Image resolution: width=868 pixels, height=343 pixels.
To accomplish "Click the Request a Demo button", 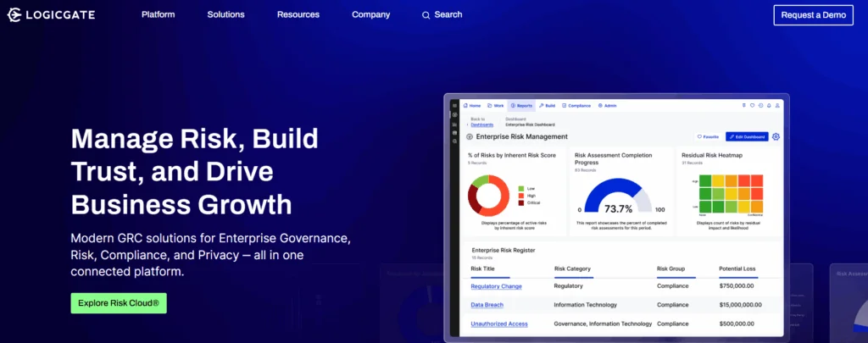I will 813,15.
